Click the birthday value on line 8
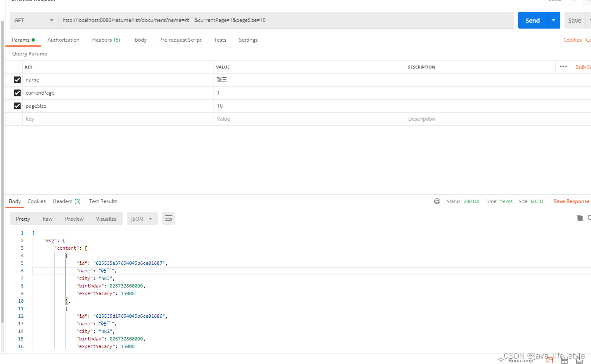Image resolution: width=591 pixels, height=364 pixels. [x=126, y=286]
